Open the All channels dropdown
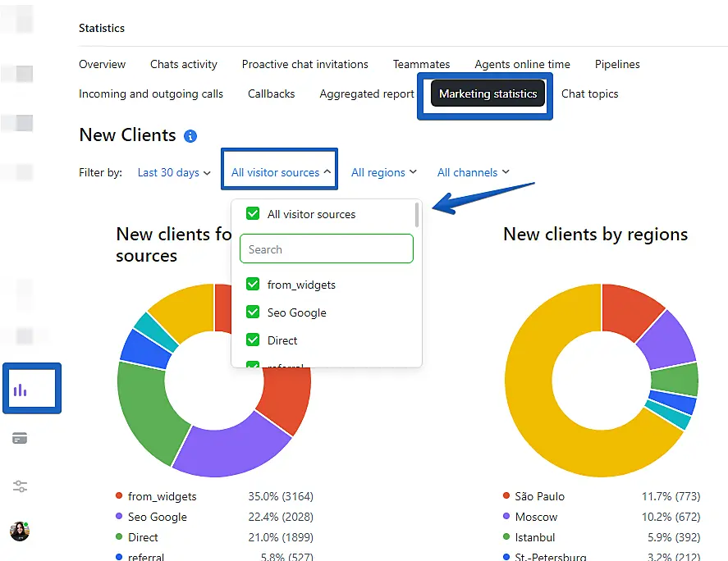Viewport: 728px width, 561px height. click(x=473, y=172)
